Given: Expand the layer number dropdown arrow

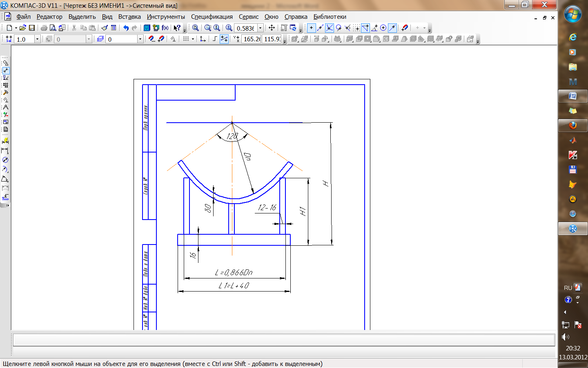Looking at the screenshot, I should pyautogui.click(x=140, y=39).
